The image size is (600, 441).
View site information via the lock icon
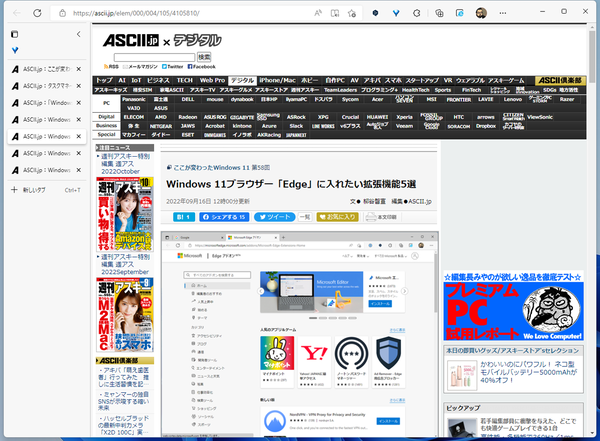pos(62,13)
